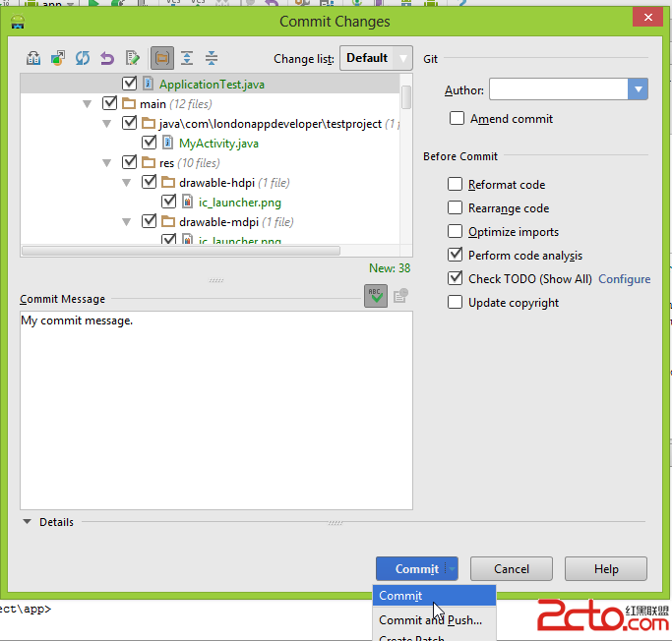Click the Expand All tree icon
This screenshot has width=672, height=641.
point(187,58)
